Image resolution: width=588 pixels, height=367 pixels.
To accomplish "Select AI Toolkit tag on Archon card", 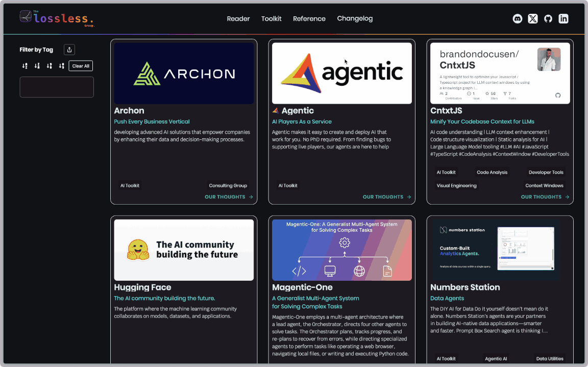I will 130,186.
